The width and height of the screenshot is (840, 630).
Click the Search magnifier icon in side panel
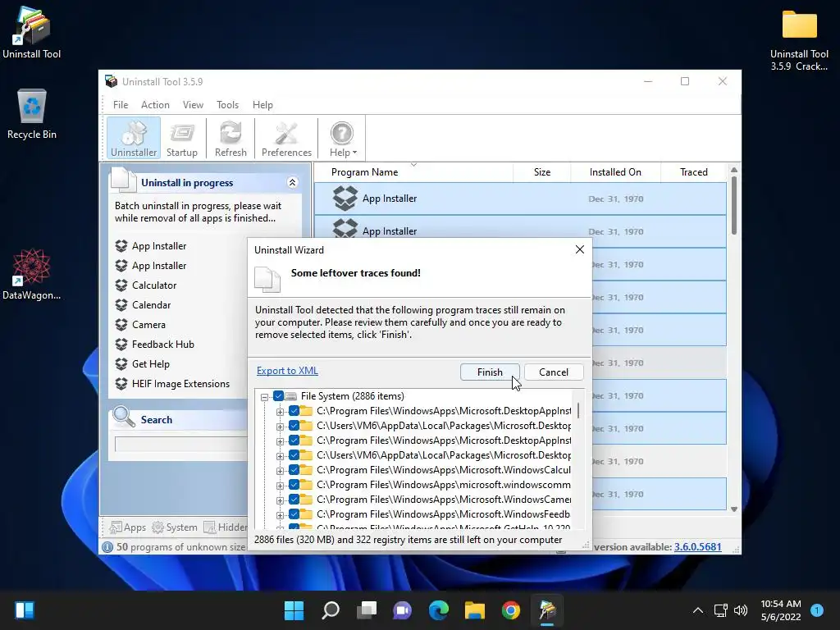[125, 416]
